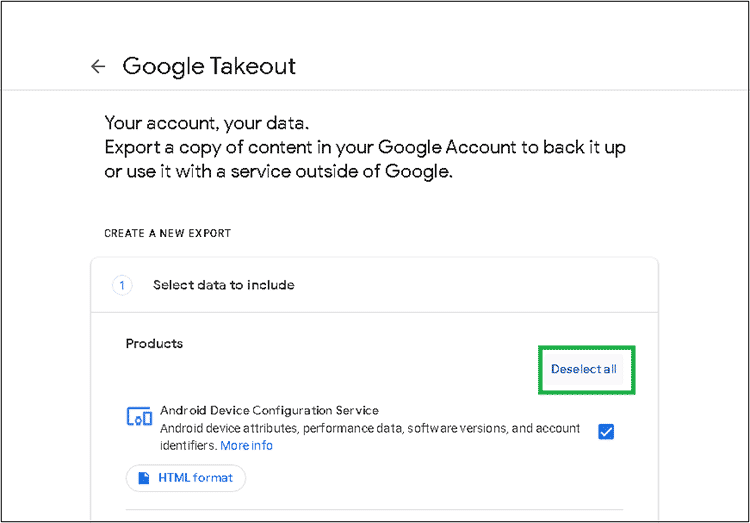Click the Android Device Configuration Service title
The width and height of the screenshot is (750, 523).
tap(269, 411)
